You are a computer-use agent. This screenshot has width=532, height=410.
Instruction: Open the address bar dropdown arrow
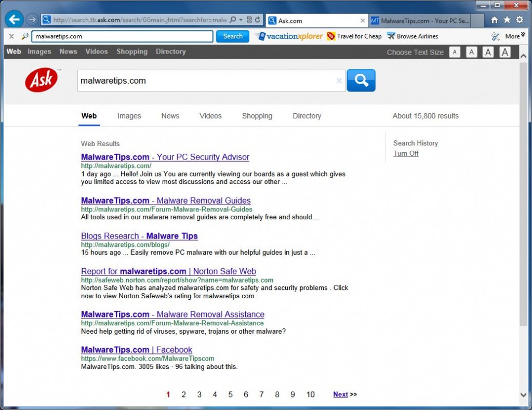point(241,20)
